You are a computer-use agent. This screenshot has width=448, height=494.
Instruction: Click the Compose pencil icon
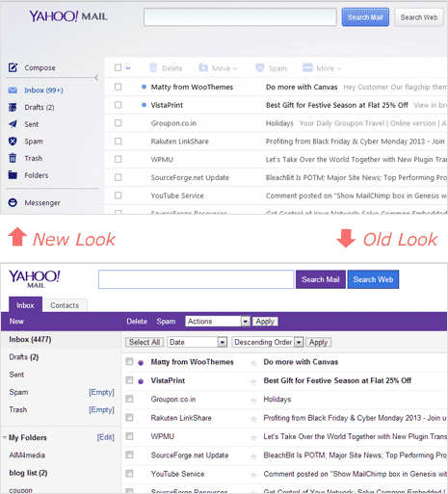[x=13, y=67]
